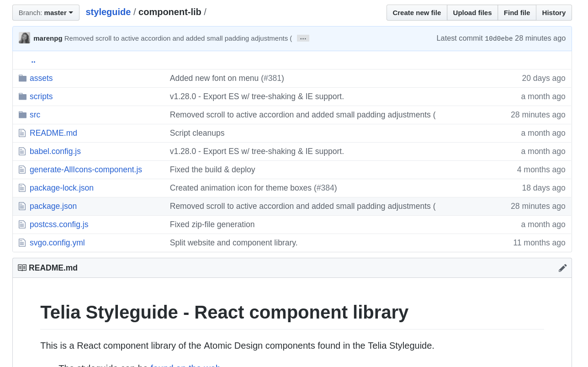
Task: Open the src folder
Action: coord(35,115)
